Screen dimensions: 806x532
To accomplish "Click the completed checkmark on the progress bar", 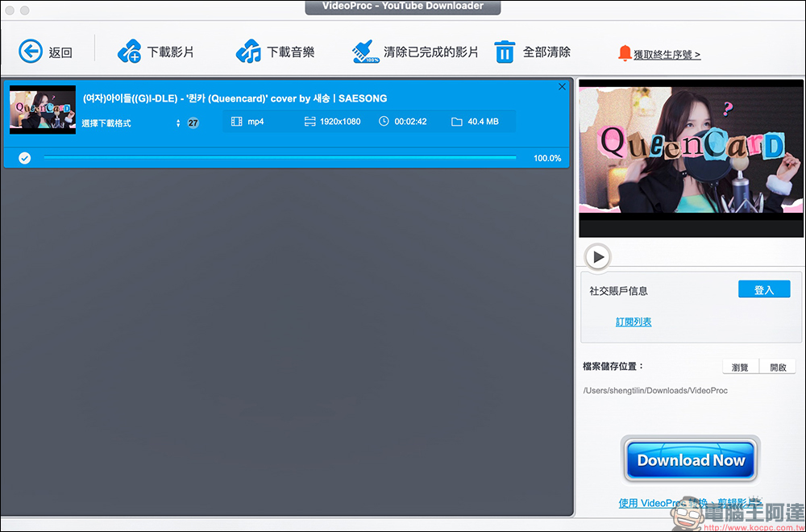I will pyautogui.click(x=25, y=158).
